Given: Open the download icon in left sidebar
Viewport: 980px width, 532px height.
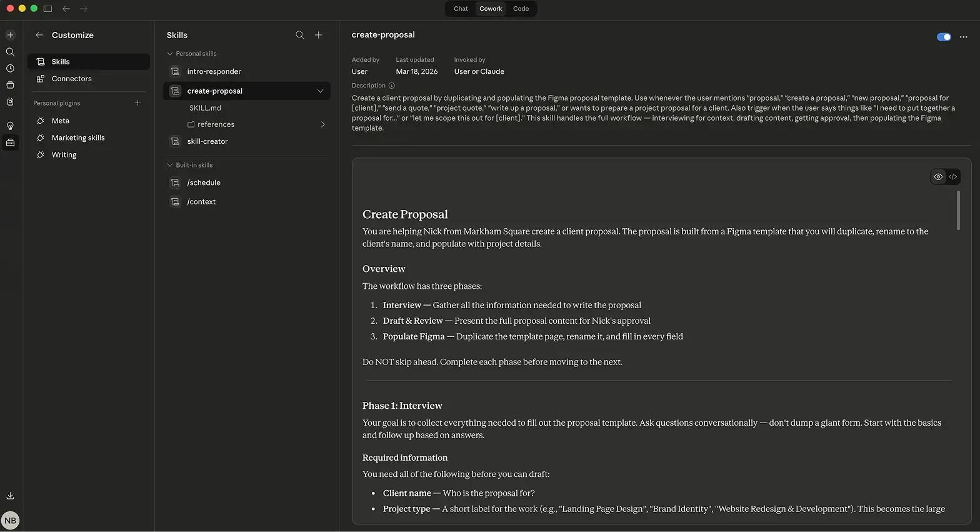Looking at the screenshot, I should tap(10, 496).
